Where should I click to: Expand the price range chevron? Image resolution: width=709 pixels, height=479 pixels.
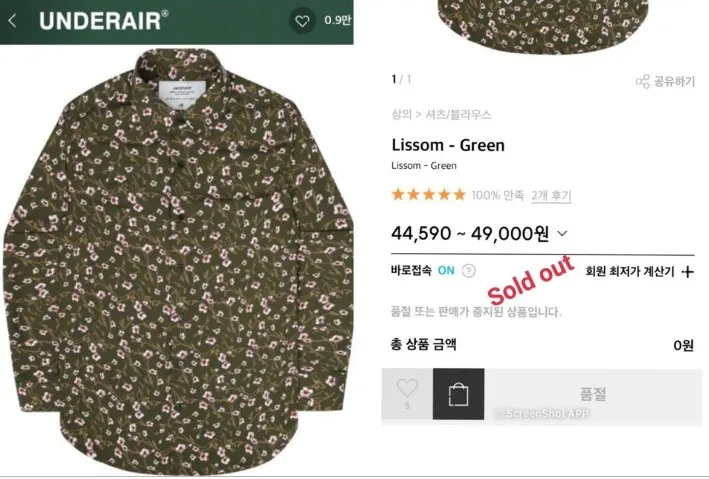(x=562, y=233)
